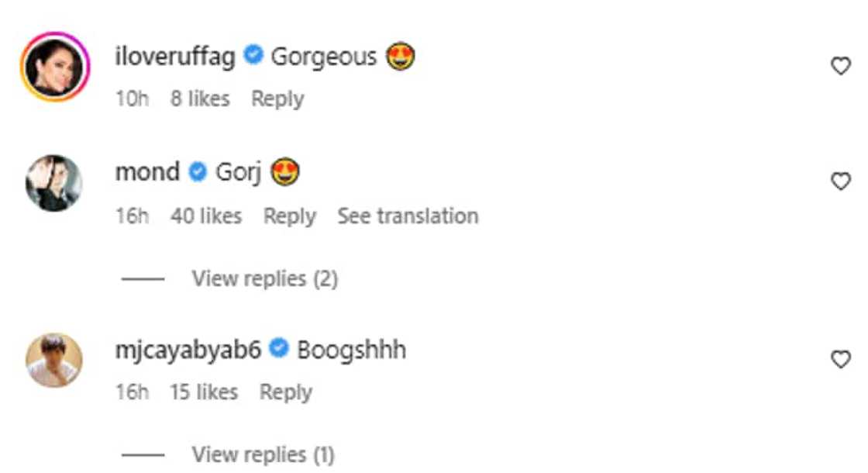Reply to the Gorgeous comment

coord(277,99)
